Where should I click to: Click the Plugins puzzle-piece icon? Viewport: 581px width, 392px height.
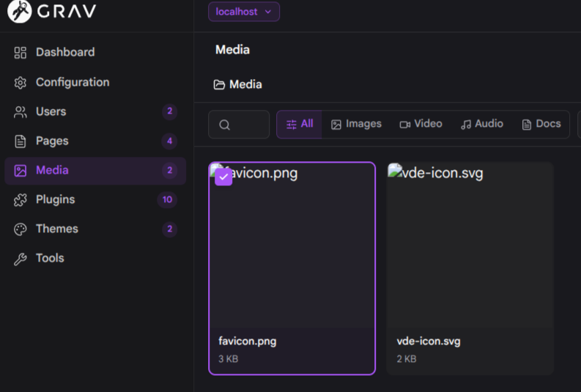click(21, 200)
